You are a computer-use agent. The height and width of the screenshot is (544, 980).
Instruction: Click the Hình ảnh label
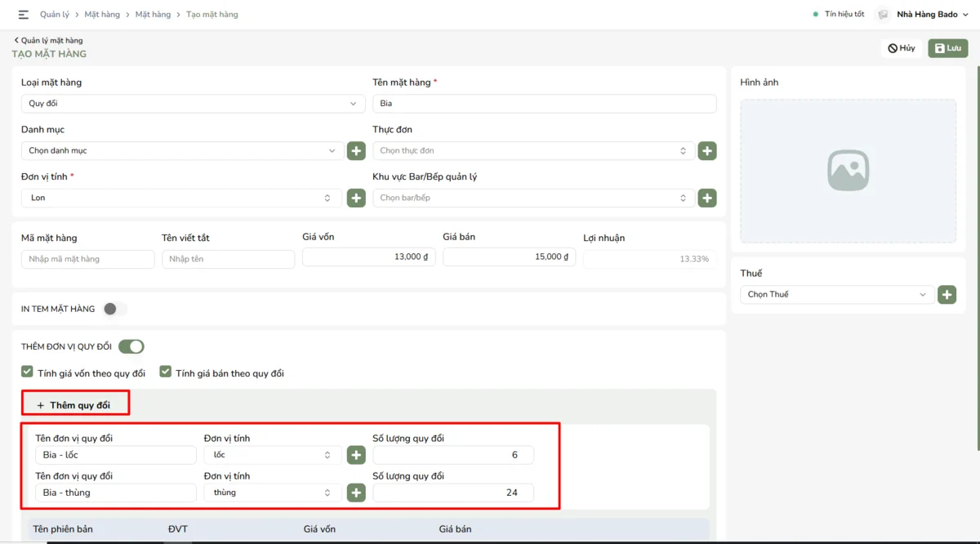pos(759,82)
